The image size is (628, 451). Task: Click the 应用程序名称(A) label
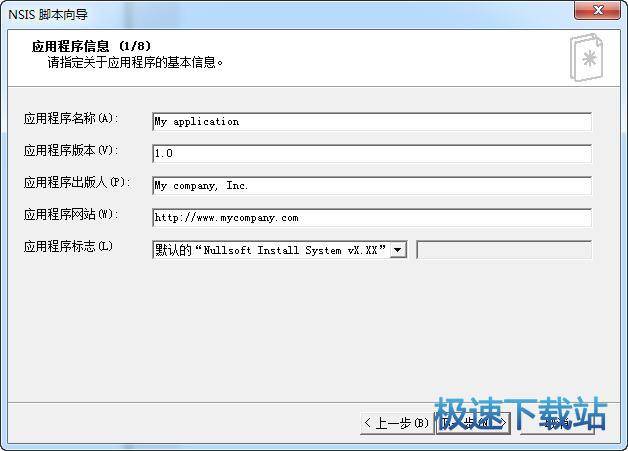71,119
